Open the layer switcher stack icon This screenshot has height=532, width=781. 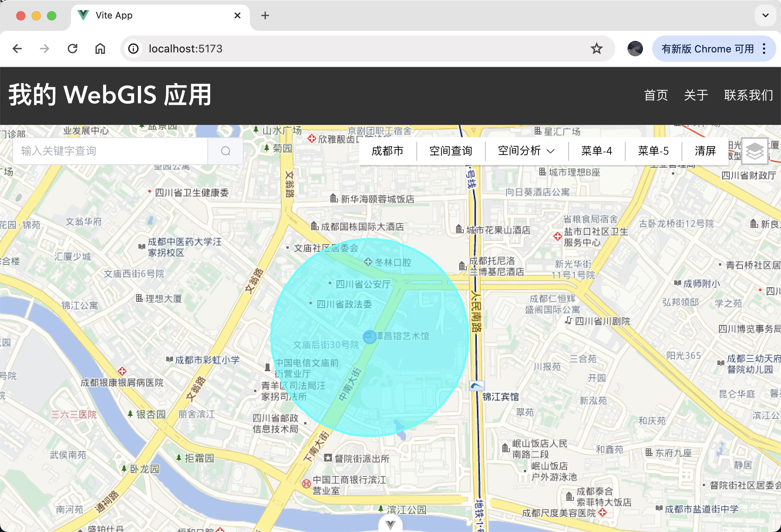pyautogui.click(x=755, y=151)
